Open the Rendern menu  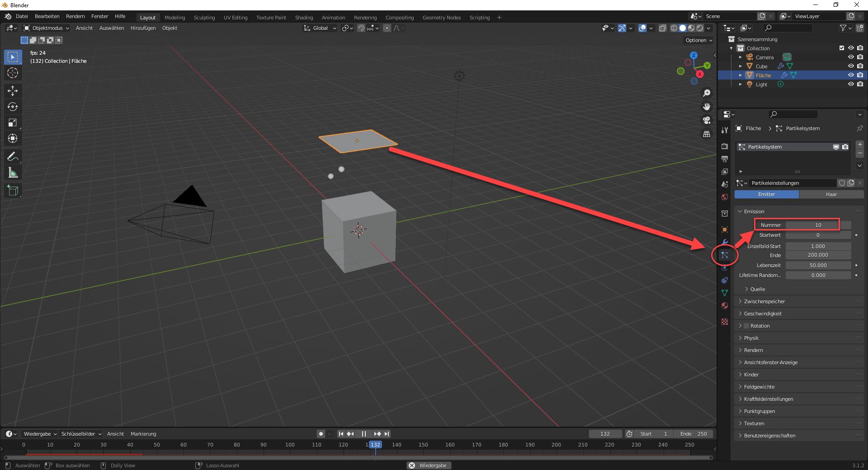pyautogui.click(x=75, y=16)
